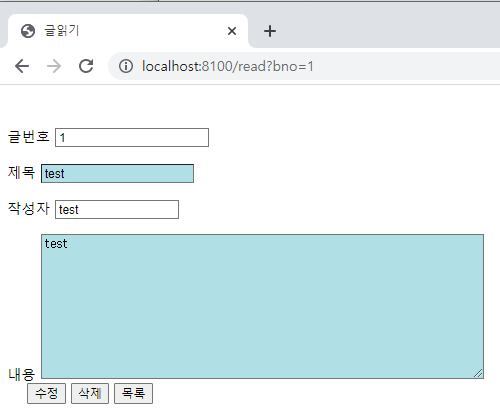
Task: Click the 글번호 label text
Action: 29,137
